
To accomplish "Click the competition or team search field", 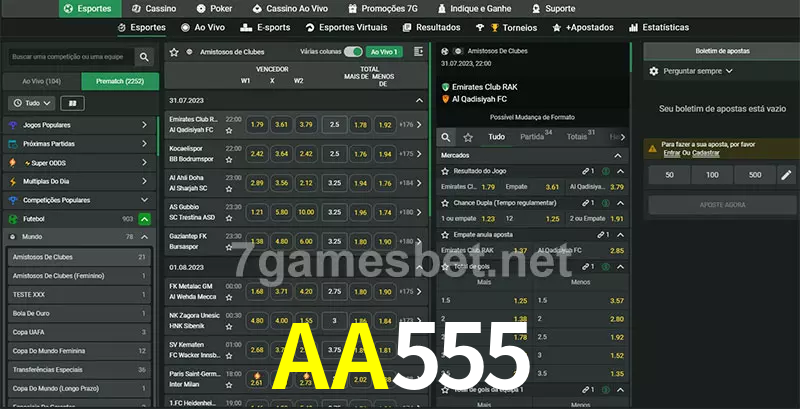I will tap(68, 58).
